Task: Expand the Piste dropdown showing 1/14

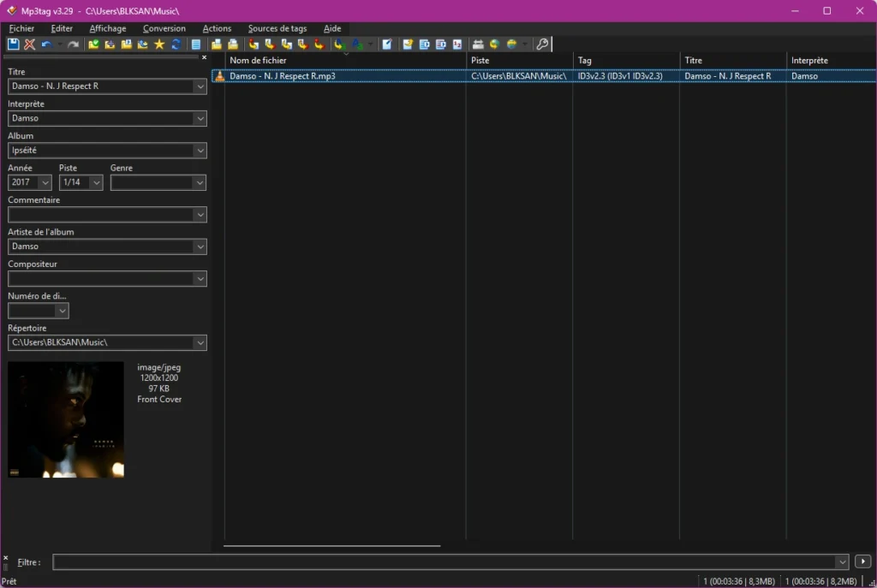Action: pyautogui.click(x=96, y=183)
